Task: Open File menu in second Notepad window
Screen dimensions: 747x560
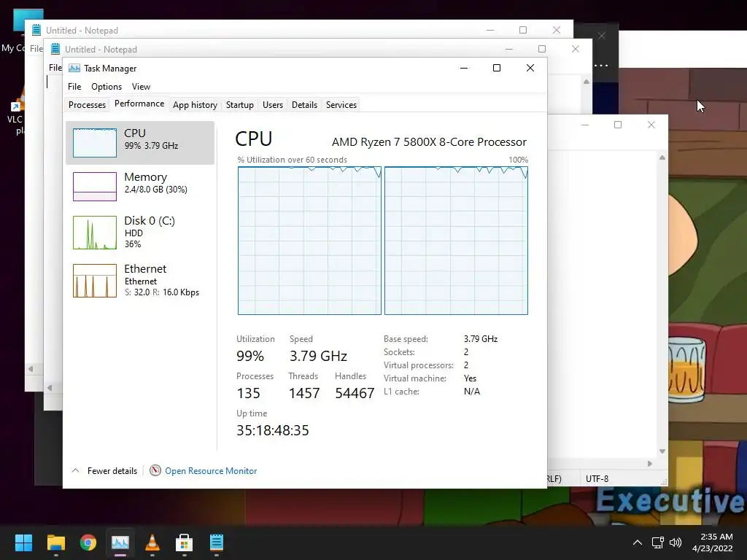Action: 55,68
